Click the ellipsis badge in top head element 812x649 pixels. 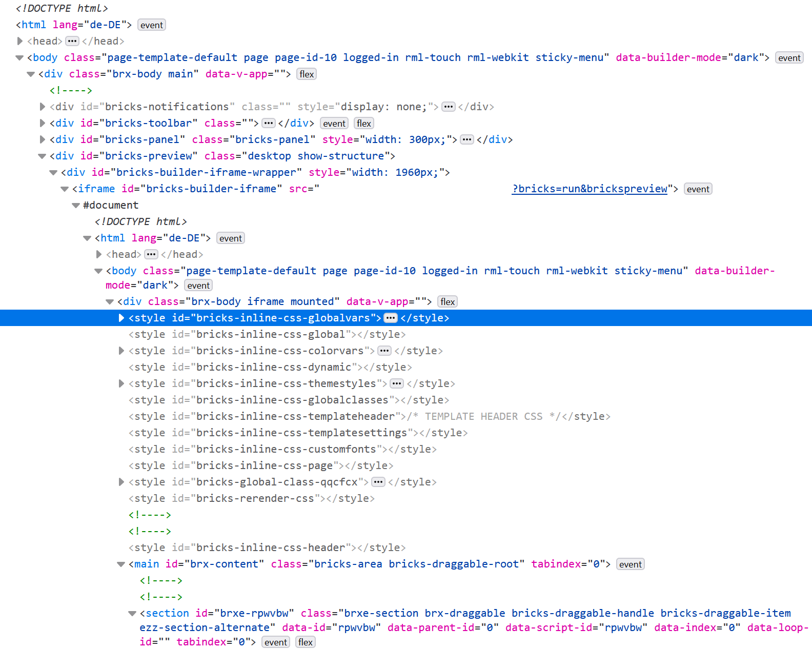72,41
